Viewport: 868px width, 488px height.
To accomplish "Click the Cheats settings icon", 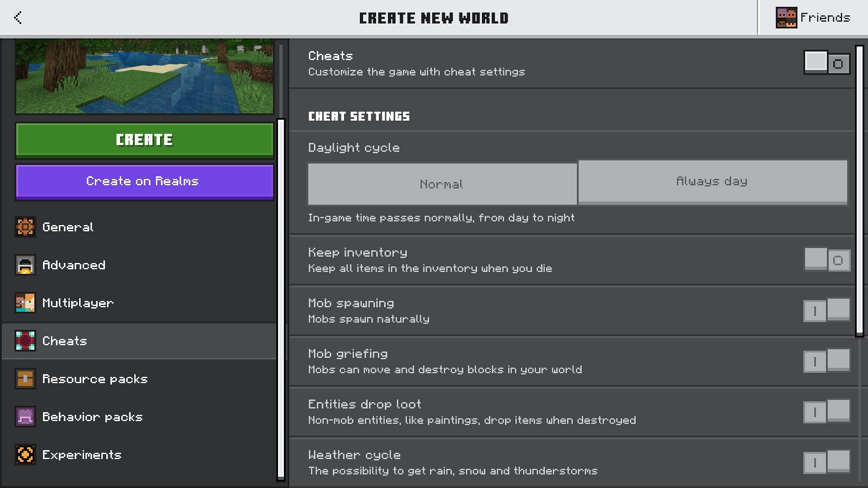I will click(x=26, y=341).
